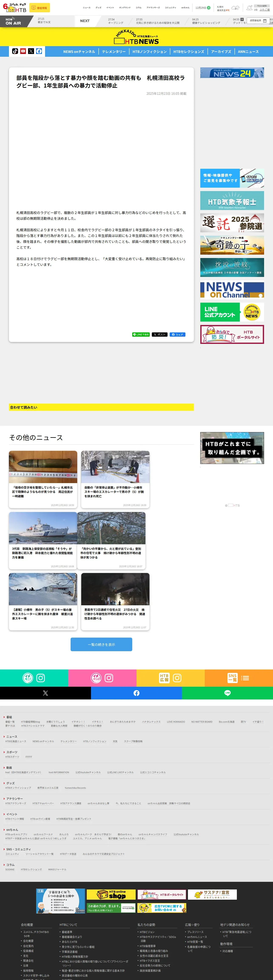Open the HTB X (Twitter) icon in the blue bar

(31, 51)
